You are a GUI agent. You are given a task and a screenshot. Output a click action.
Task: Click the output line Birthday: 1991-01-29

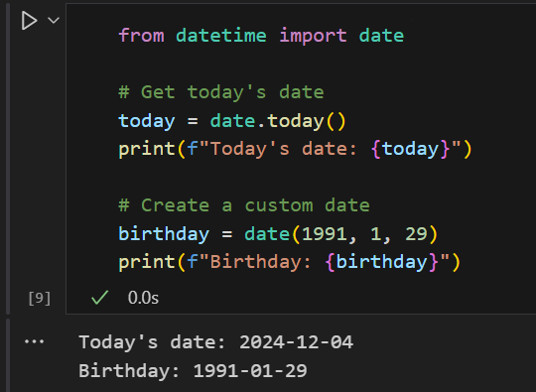[x=193, y=371]
